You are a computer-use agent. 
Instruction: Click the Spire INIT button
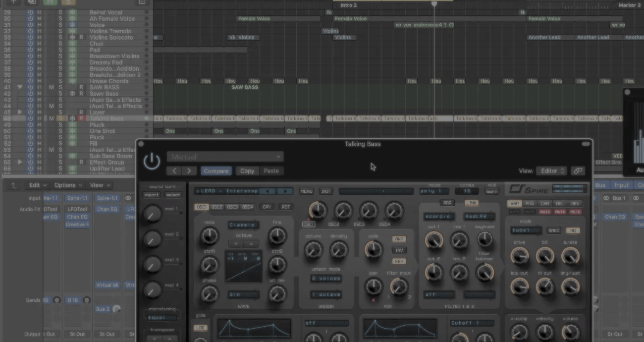[x=325, y=191]
